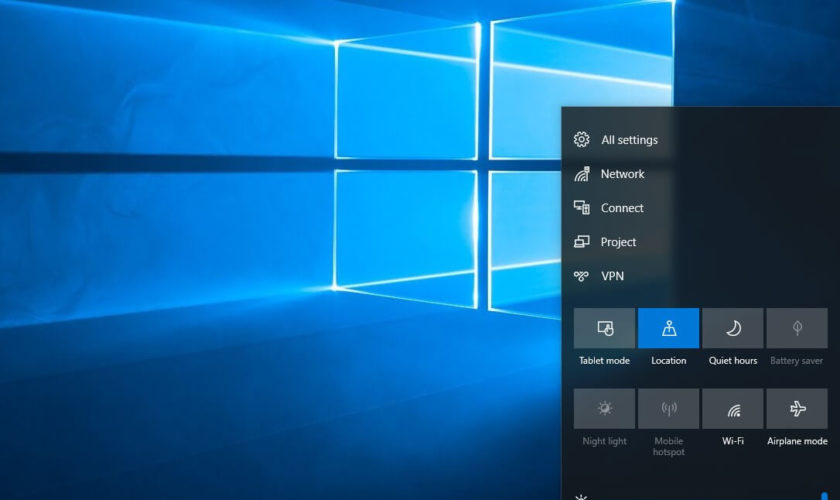Screen dimensions: 840x500
Task: Click the VPN icon
Action: coord(582,276)
